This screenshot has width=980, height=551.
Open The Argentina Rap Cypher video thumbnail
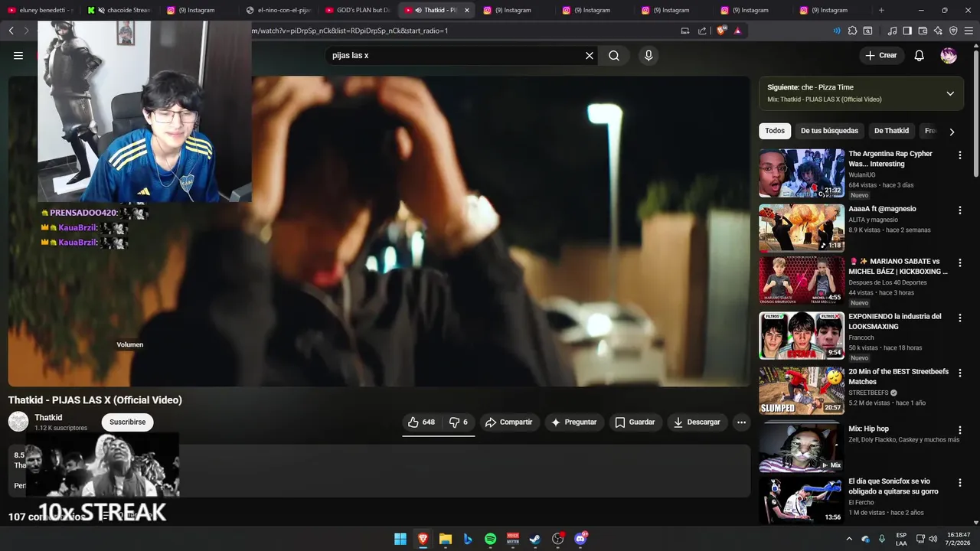tap(802, 173)
